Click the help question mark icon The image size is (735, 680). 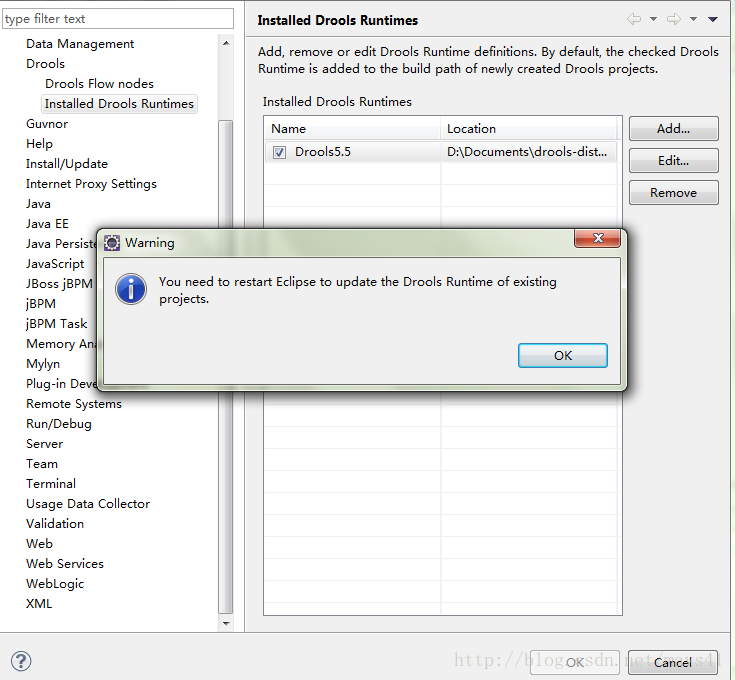pyautogui.click(x=21, y=661)
